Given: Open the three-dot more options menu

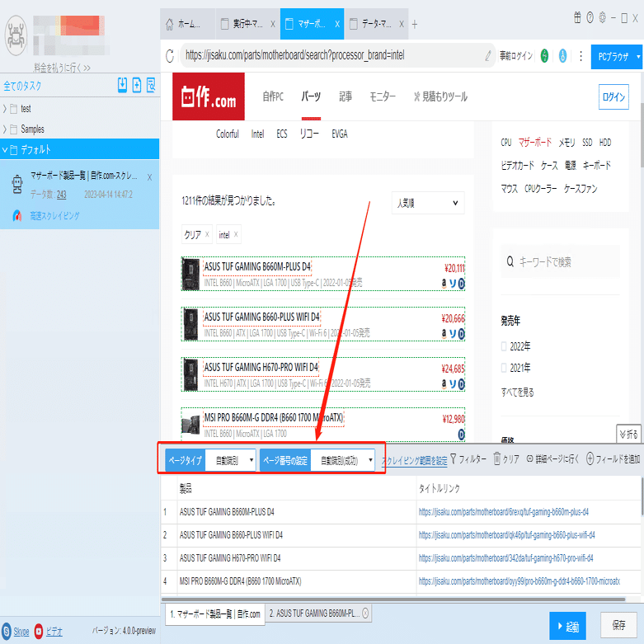Looking at the screenshot, I should [581, 55].
